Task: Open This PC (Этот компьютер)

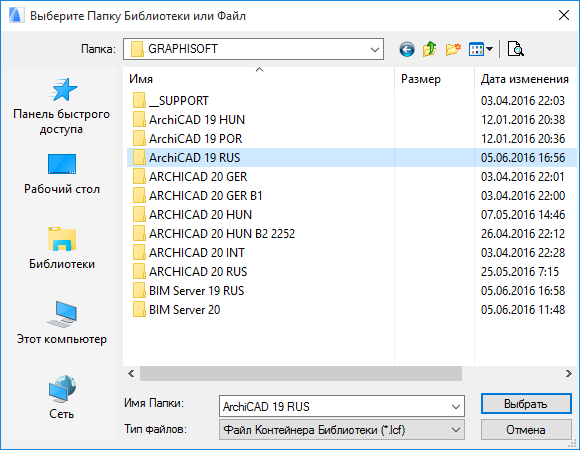Action: (x=62, y=323)
